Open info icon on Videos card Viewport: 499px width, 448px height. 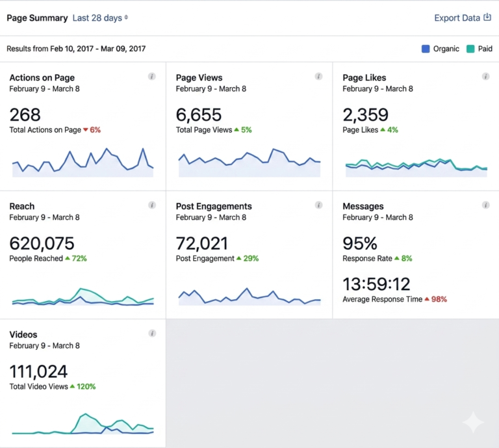152,334
